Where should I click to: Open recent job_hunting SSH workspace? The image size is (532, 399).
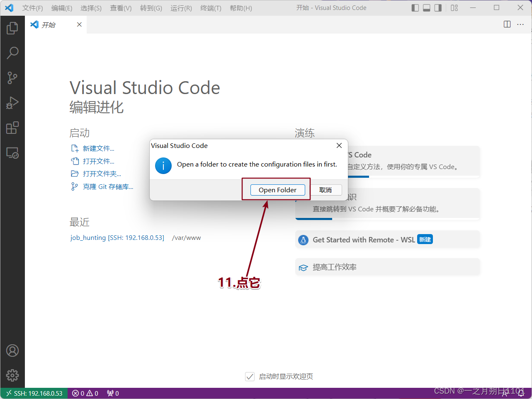click(117, 238)
